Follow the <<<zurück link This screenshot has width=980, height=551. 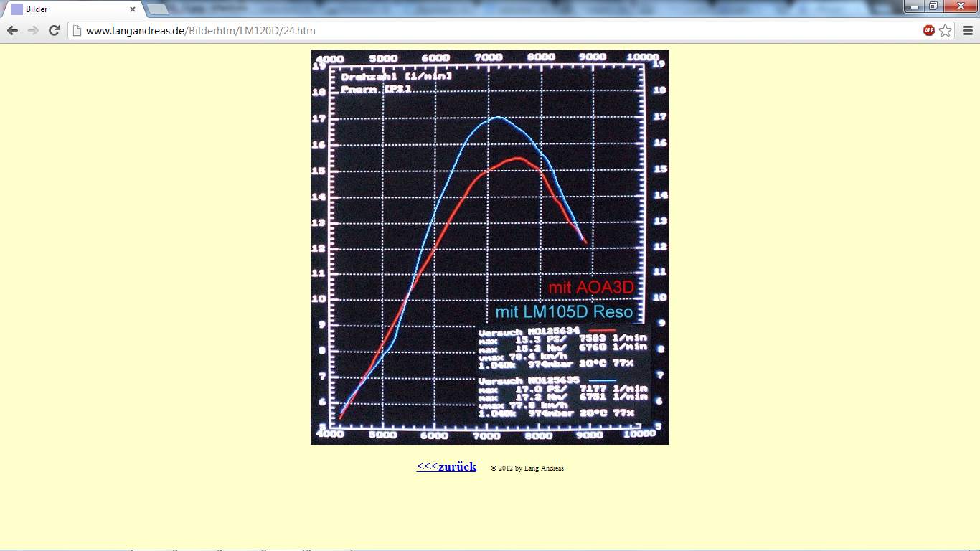446,466
